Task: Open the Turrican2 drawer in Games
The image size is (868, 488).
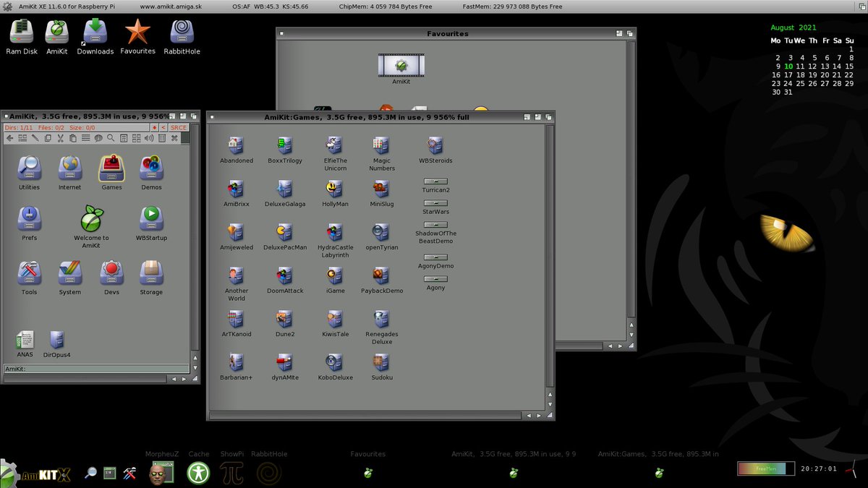Action: (435, 186)
